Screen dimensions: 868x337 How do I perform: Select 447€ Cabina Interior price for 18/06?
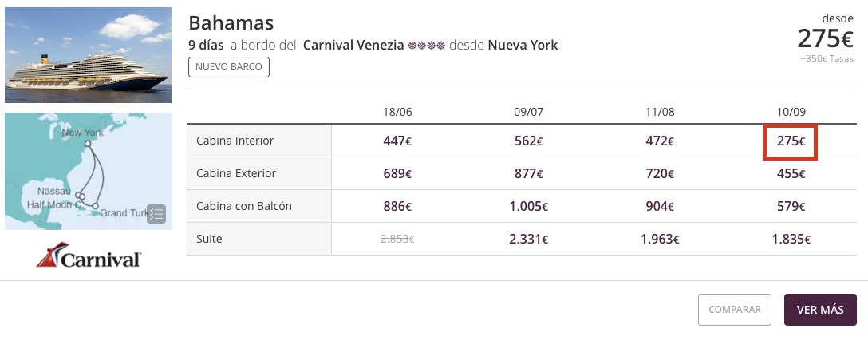[x=397, y=141]
